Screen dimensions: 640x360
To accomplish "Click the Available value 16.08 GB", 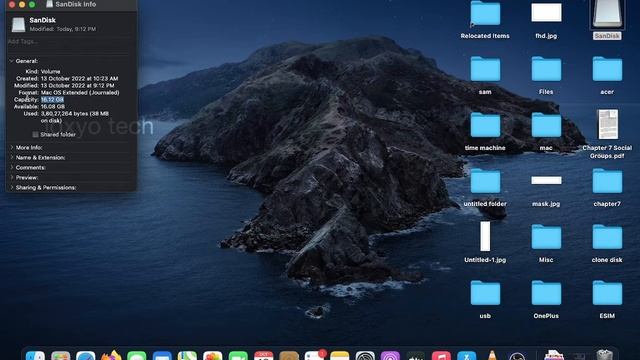I will pyautogui.click(x=53, y=107).
